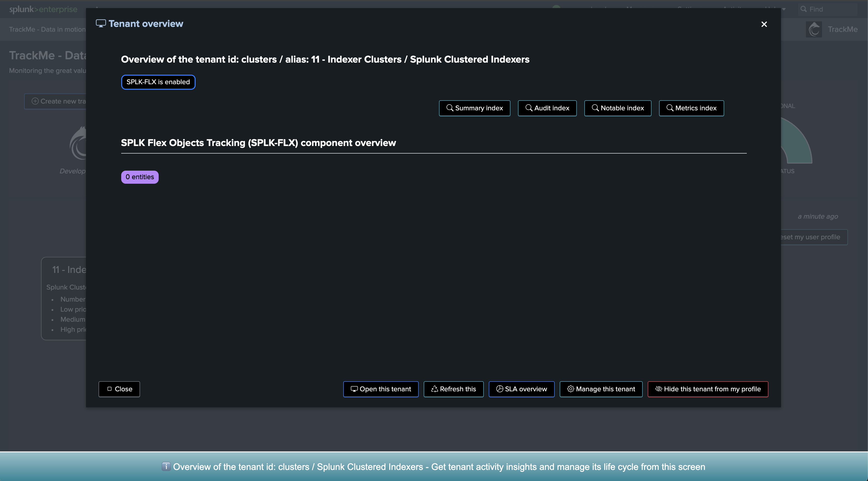The height and width of the screenshot is (481, 868).
Task: Click the magnifier icon on Summary index
Action: click(450, 108)
